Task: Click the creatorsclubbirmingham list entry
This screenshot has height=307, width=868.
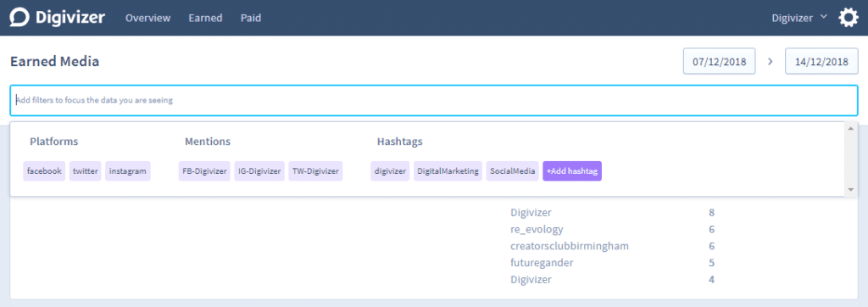Action: [x=570, y=245]
